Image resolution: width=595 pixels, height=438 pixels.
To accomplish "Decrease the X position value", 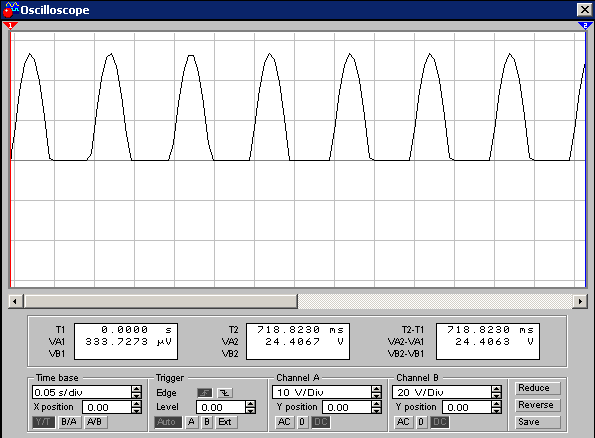I will pyautogui.click(x=137, y=411).
